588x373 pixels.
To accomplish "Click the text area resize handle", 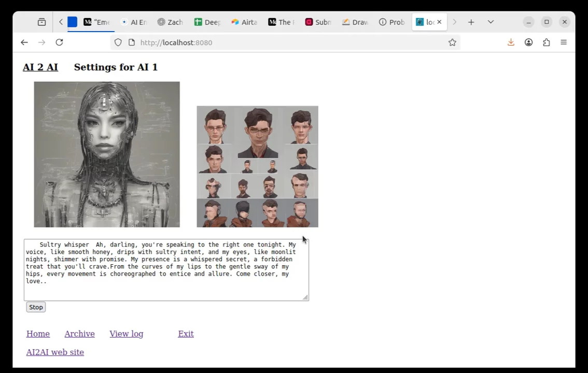I will click(x=305, y=297).
